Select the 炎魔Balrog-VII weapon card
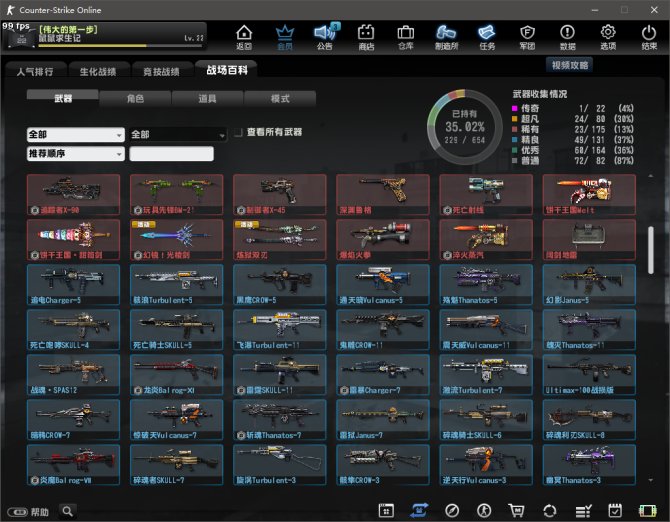The height and width of the screenshot is (522, 670). (x=73, y=465)
